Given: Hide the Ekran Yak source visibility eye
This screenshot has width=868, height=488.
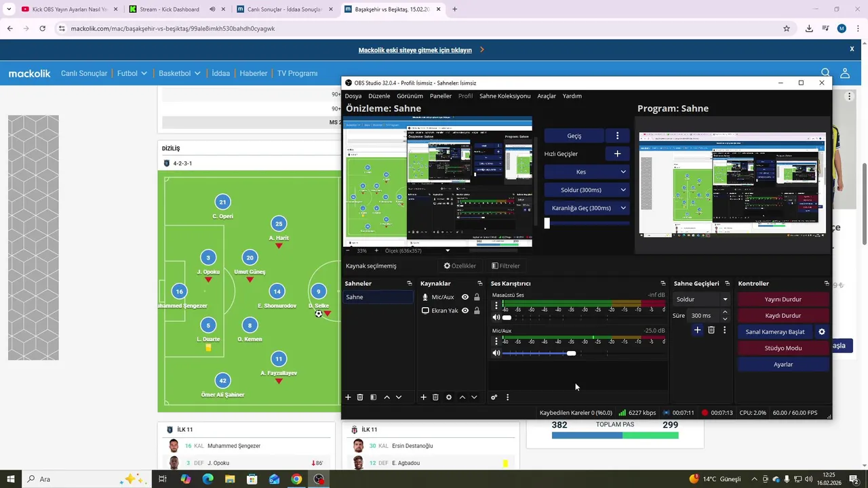Looking at the screenshot, I should pos(465,310).
